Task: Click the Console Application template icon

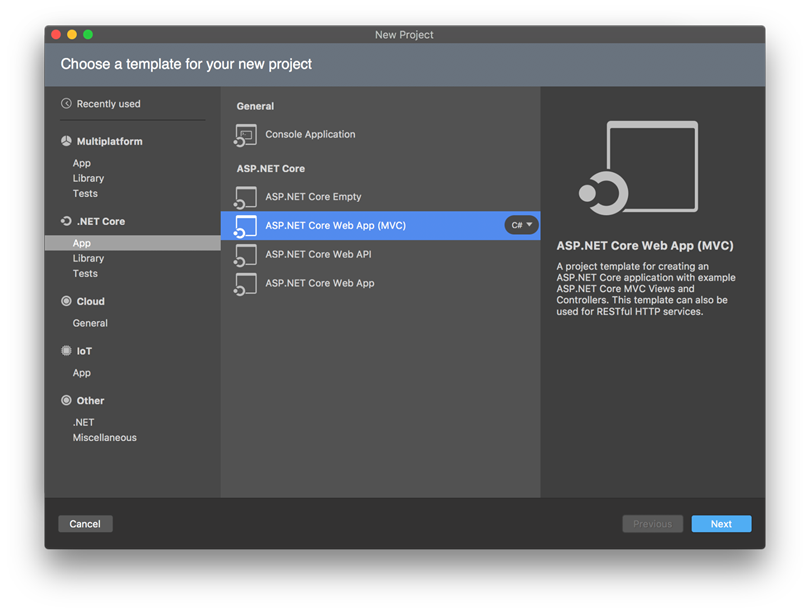Action: click(245, 135)
